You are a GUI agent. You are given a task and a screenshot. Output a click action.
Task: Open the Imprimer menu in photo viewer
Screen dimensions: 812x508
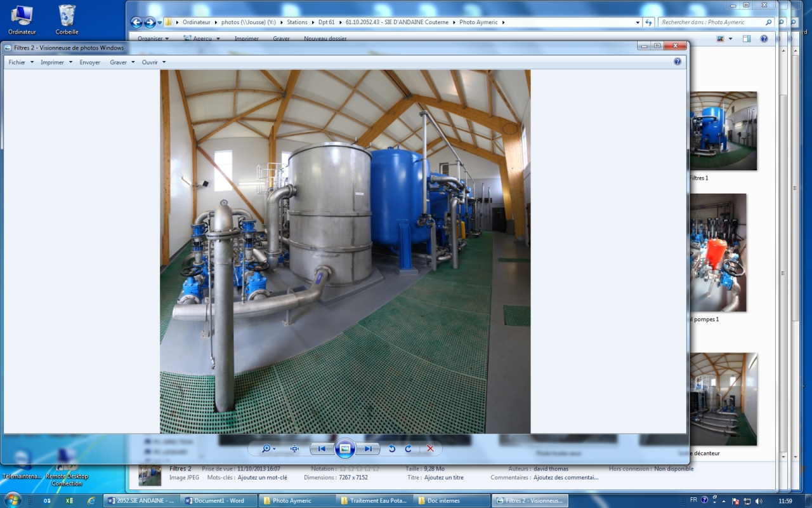pos(56,62)
